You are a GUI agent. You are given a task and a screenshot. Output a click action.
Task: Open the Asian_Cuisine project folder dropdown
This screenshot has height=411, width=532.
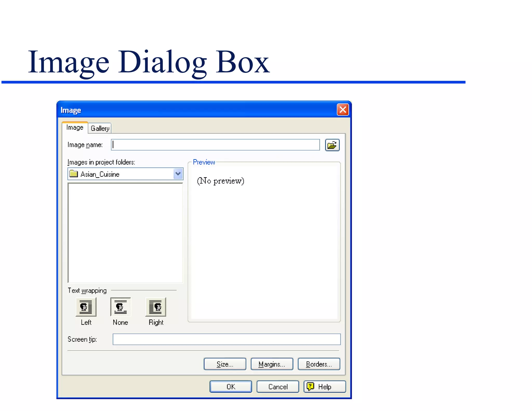[x=125, y=174]
